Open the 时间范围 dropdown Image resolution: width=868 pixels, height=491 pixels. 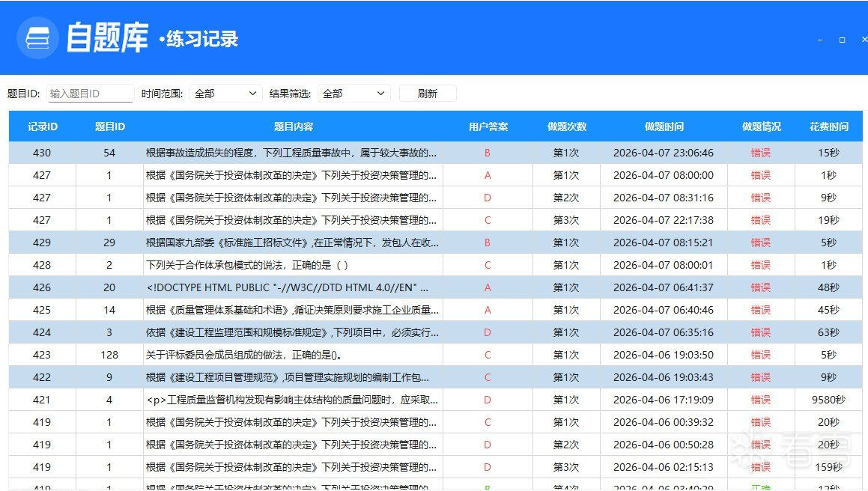225,94
